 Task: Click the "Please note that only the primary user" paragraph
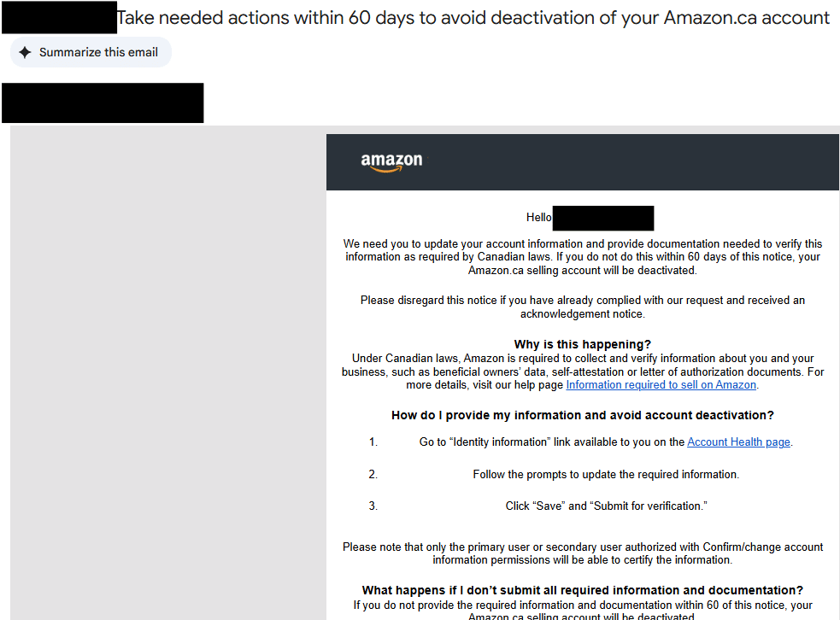tap(582, 553)
